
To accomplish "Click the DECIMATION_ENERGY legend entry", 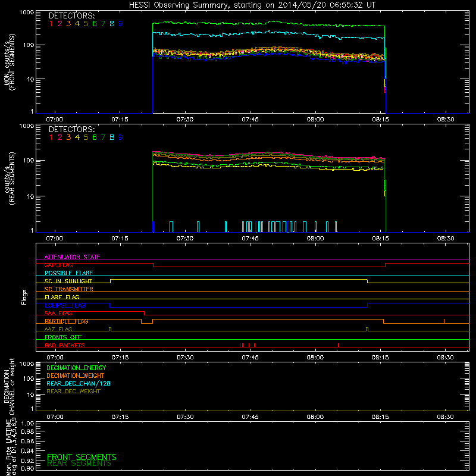I will pos(76,368).
